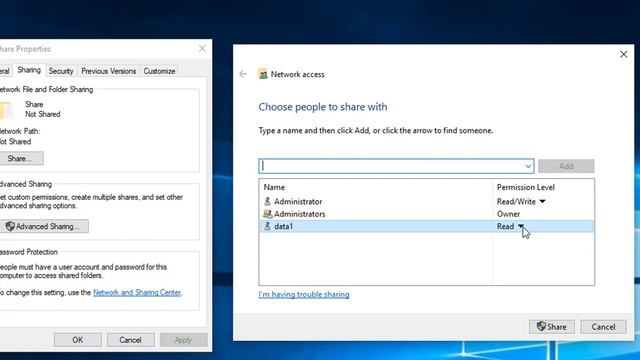Click Cancel in Share Properties window
The height and width of the screenshot is (360, 640).
click(x=130, y=340)
